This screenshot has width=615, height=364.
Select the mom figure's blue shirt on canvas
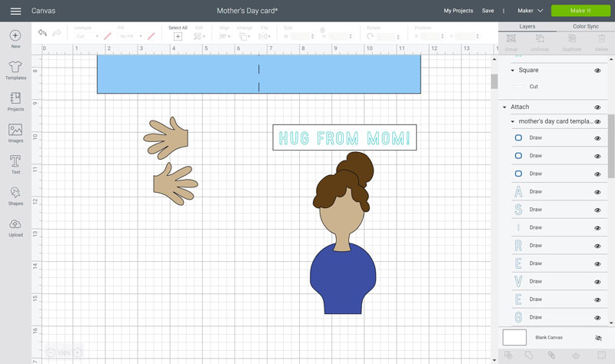(343, 280)
